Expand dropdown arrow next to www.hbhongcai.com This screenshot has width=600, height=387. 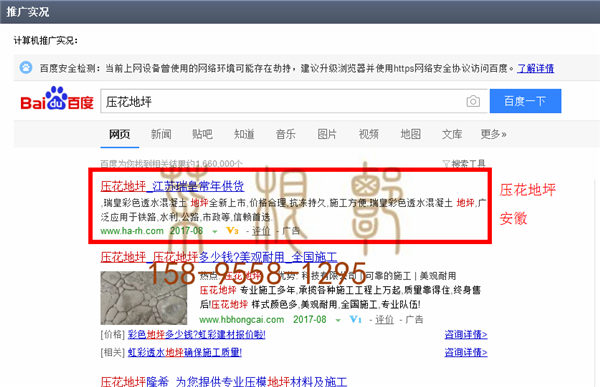(x=338, y=320)
